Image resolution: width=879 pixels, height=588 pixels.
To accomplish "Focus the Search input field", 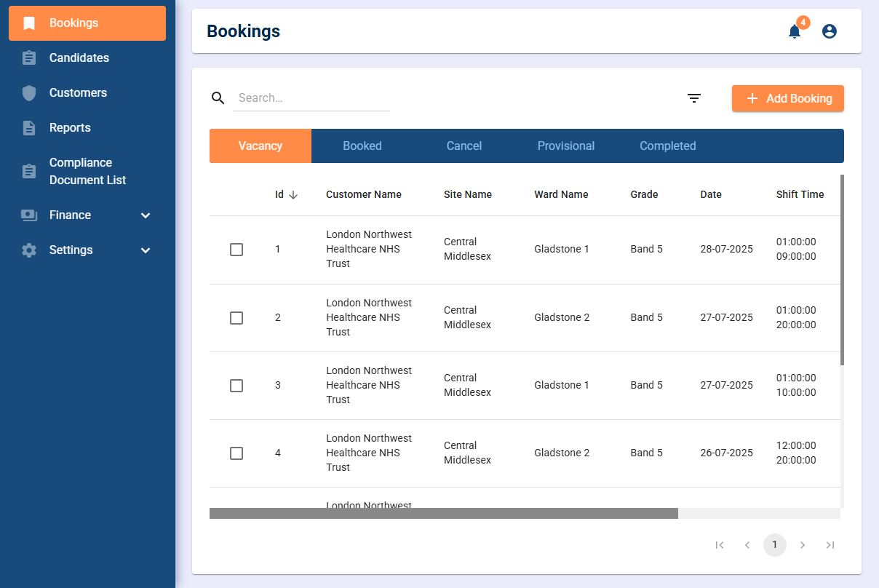I will coord(311,98).
